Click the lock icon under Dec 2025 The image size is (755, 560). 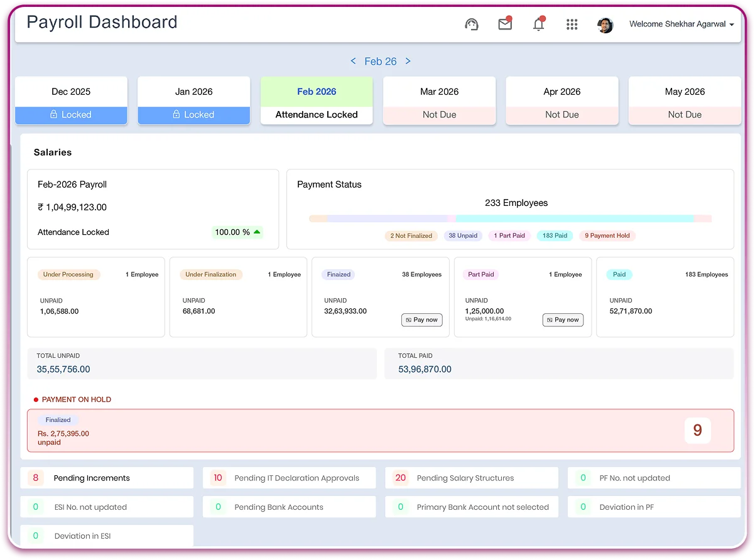click(54, 114)
